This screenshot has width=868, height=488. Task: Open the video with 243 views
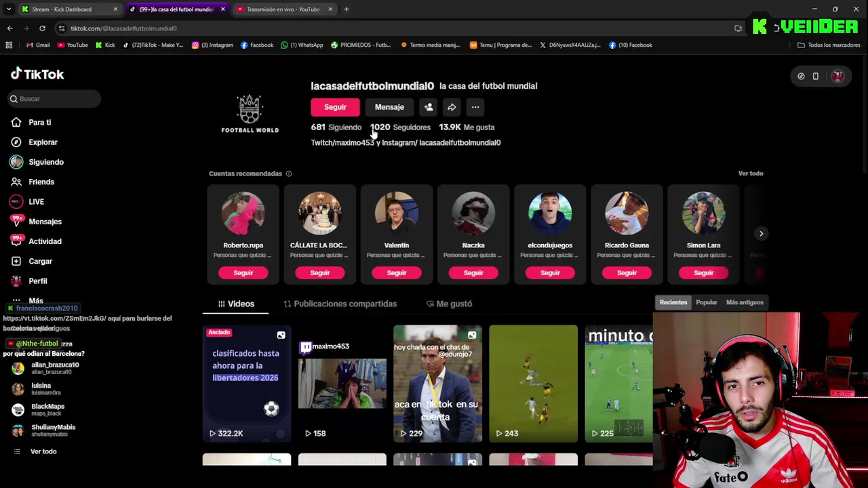coord(534,384)
